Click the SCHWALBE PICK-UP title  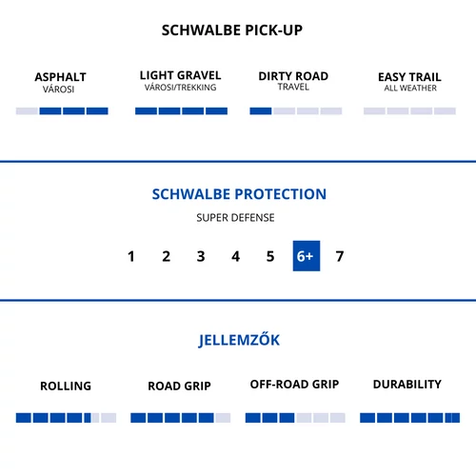point(232,30)
